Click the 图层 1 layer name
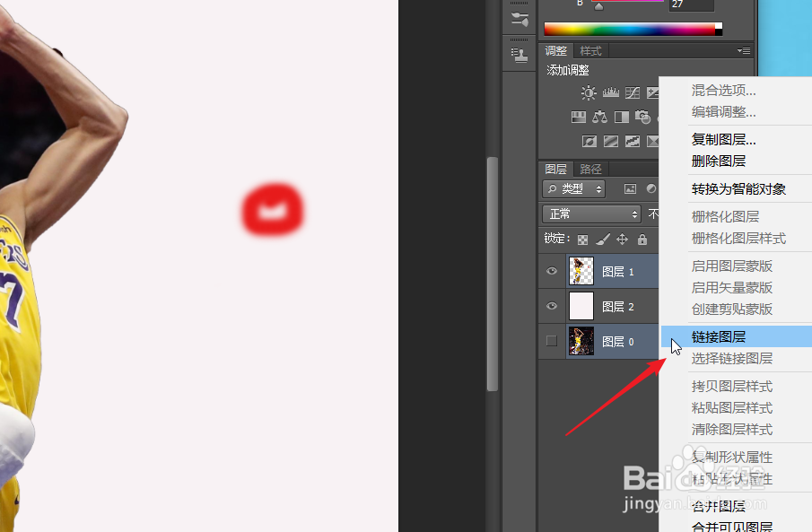This screenshot has height=532, width=812. tap(618, 272)
